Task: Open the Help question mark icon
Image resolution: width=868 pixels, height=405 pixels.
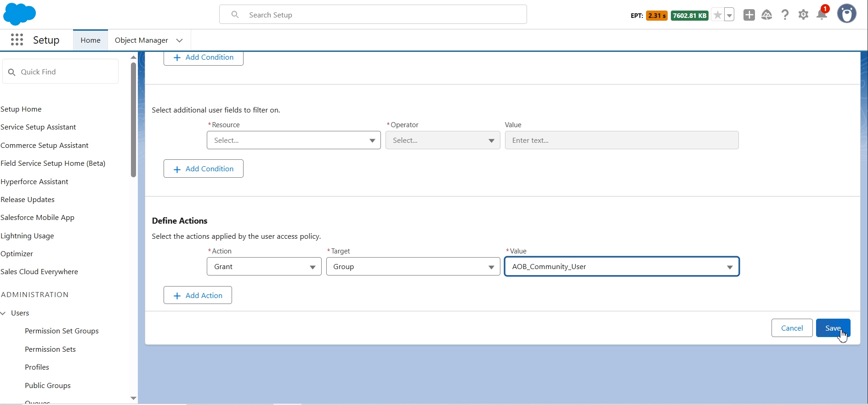Action: pyautogui.click(x=785, y=15)
